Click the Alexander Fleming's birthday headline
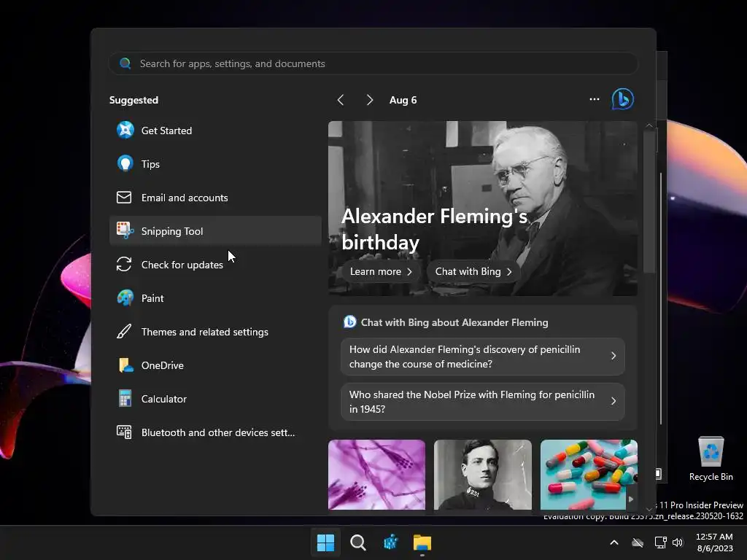 [434, 229]
